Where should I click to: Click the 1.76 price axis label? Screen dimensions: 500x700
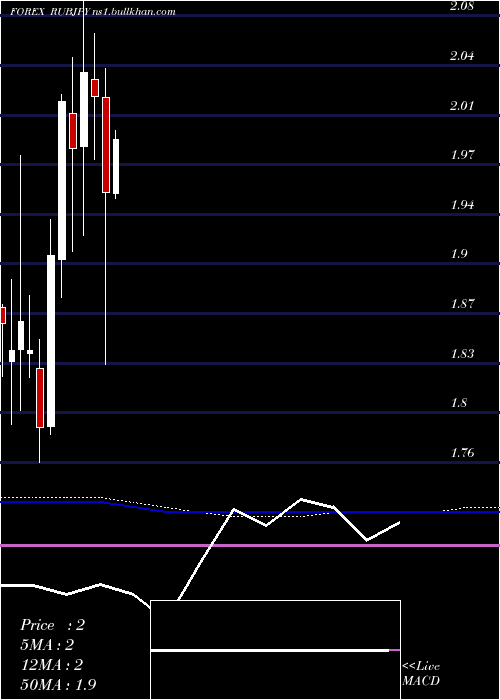tap(462, 453)
